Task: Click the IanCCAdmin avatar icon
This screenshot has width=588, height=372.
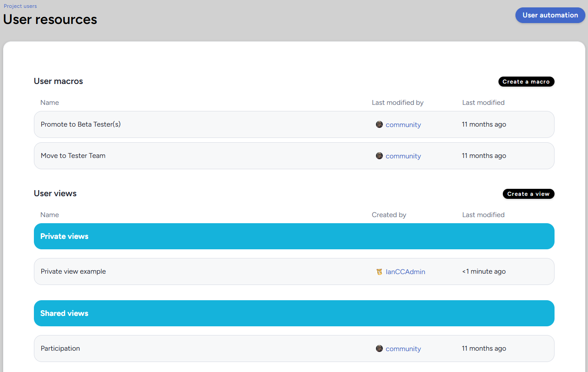Action: (x=379, y=271)
